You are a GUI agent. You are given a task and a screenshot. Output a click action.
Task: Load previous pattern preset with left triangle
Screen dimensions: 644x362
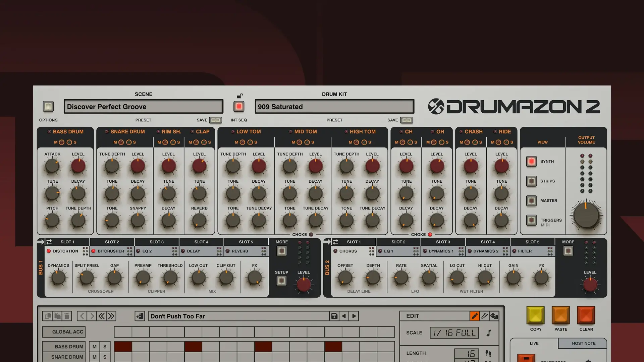click(x=344, y=316)
